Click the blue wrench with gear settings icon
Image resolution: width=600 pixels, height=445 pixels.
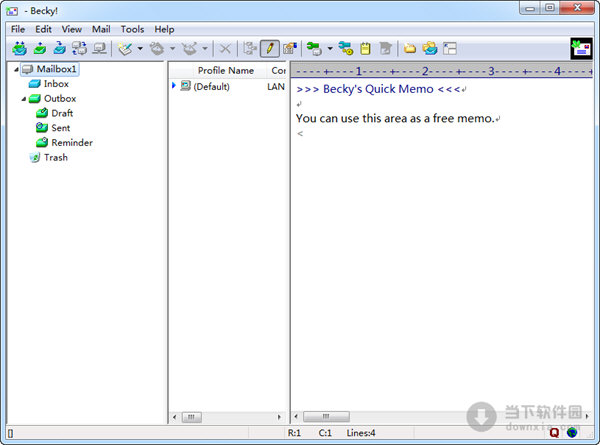(346, 49)
